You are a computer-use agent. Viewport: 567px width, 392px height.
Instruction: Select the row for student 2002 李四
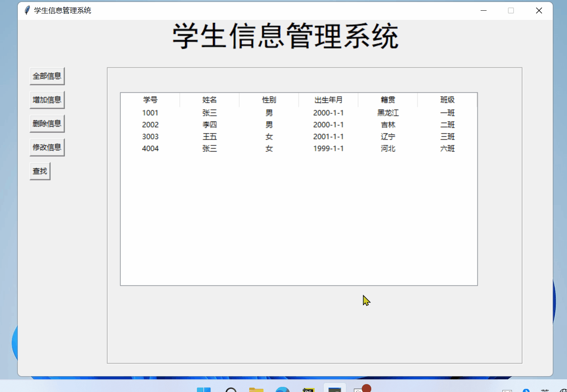point(269,125)
